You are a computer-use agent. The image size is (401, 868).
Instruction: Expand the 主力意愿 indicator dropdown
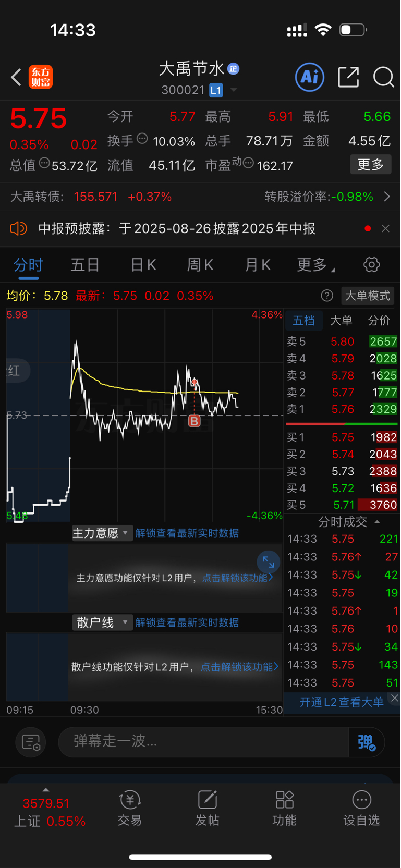pos(102,533)
